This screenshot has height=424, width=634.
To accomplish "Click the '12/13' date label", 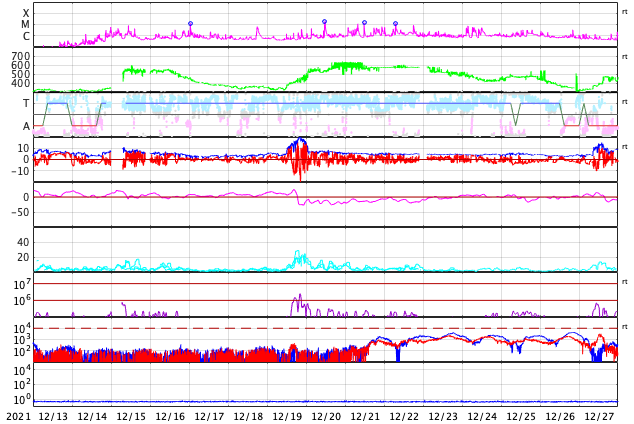I will [53, 417].
